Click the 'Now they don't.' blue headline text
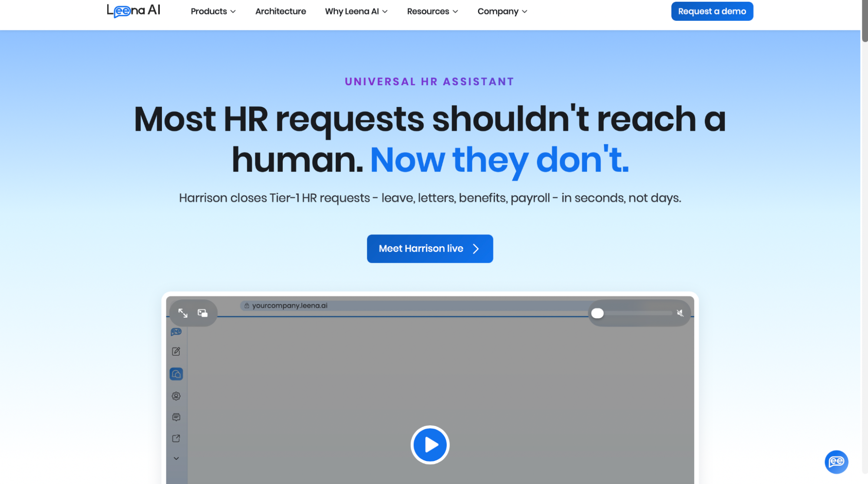The width and height of the screenshot is (868, 484). point(499,160)
